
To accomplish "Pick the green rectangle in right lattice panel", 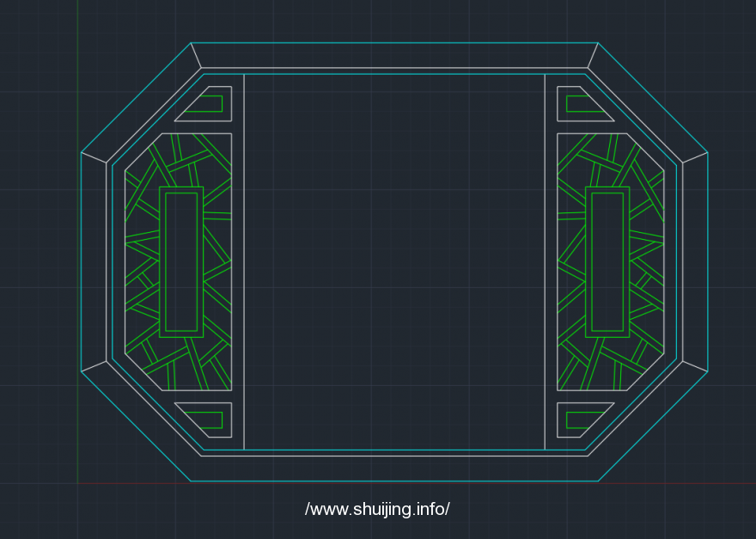I will (607, 262).
